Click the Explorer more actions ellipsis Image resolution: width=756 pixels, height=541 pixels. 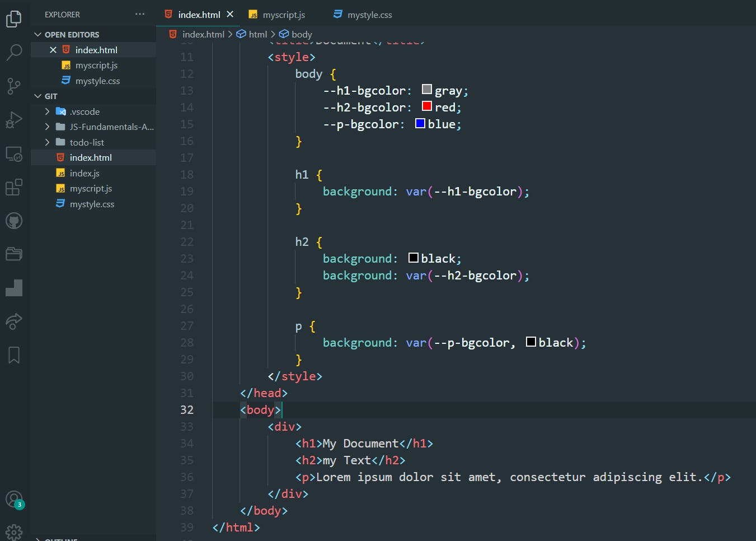pos(140,14)
